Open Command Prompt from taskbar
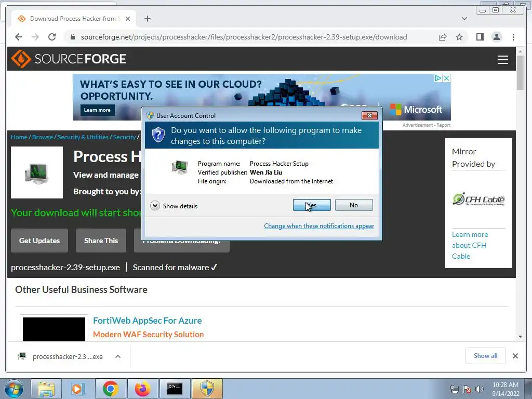 tap(175, 389)
